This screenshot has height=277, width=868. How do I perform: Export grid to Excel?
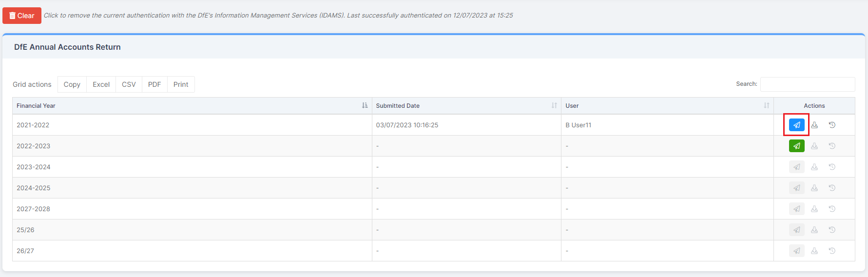coord(101,84)
